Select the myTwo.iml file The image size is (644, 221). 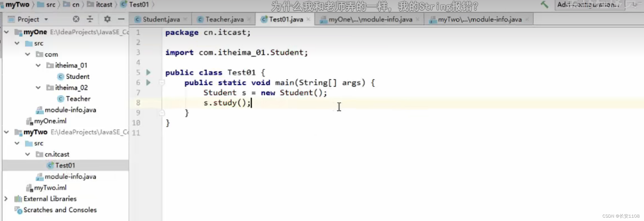(50, 188)
